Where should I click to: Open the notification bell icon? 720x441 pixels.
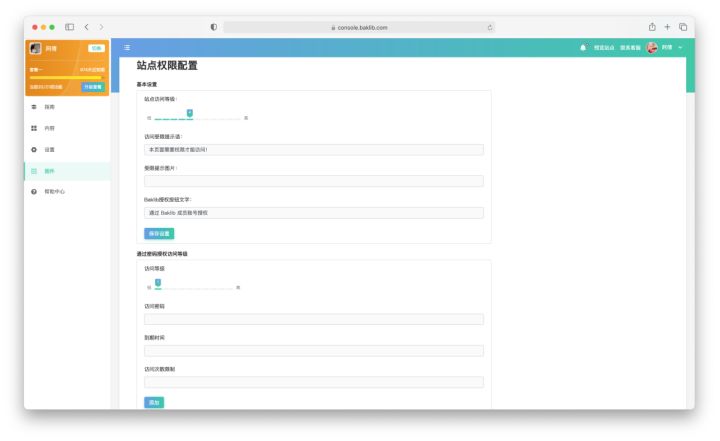[583, 47]
